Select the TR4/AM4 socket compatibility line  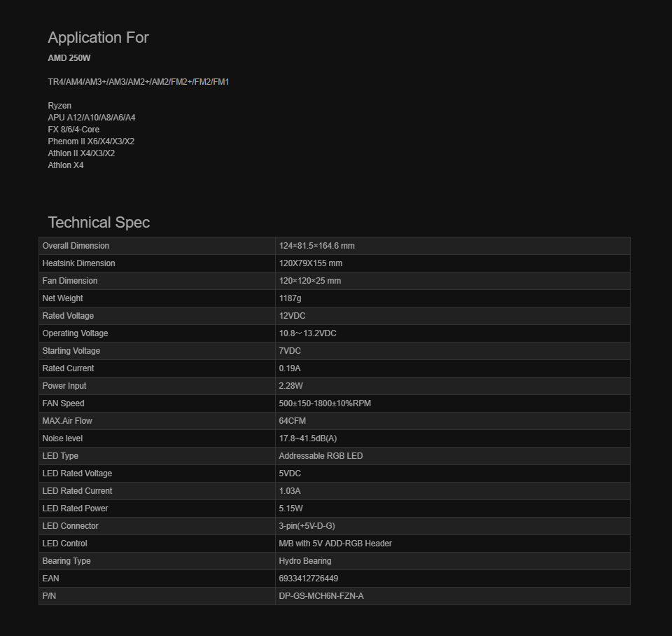pos(139,82)
